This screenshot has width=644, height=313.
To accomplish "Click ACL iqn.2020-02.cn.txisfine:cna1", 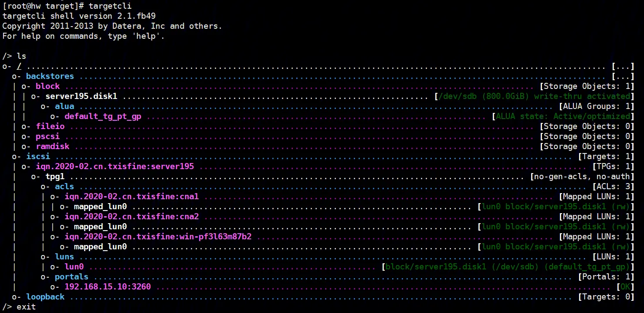I will pos(132,197).
